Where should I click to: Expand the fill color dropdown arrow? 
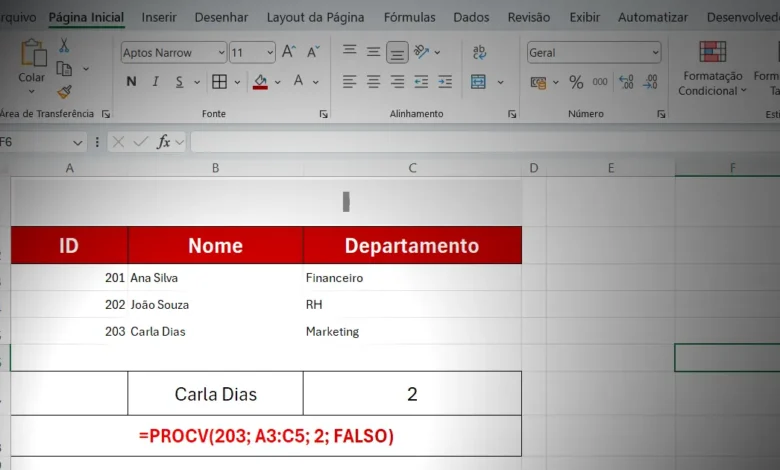[x=278, y=82]
